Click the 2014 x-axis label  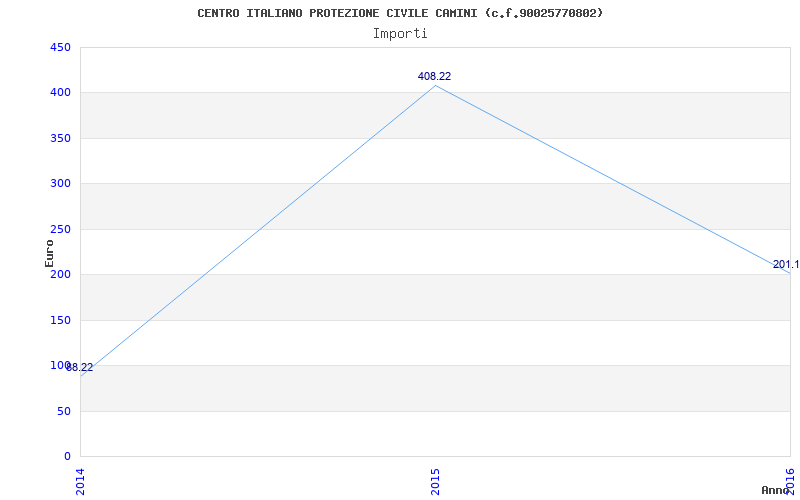[80, 482]
